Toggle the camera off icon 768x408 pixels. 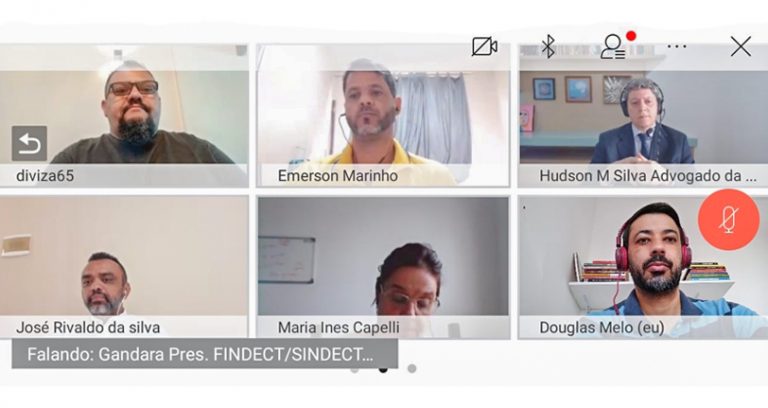484,47
